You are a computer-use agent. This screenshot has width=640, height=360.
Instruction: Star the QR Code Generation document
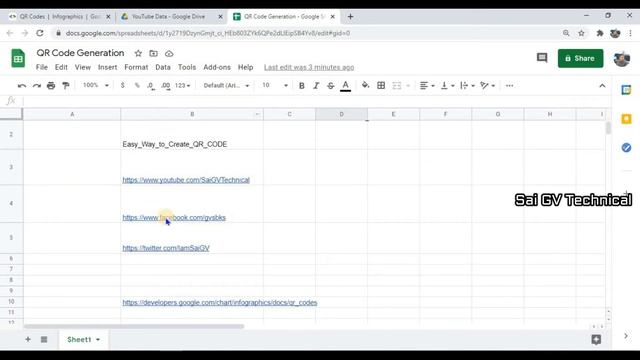138,53
